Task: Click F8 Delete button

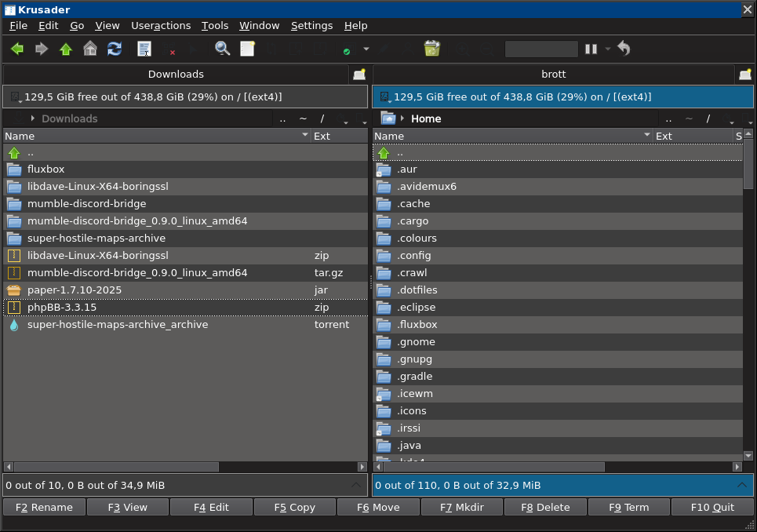Action: click(545, 508)
